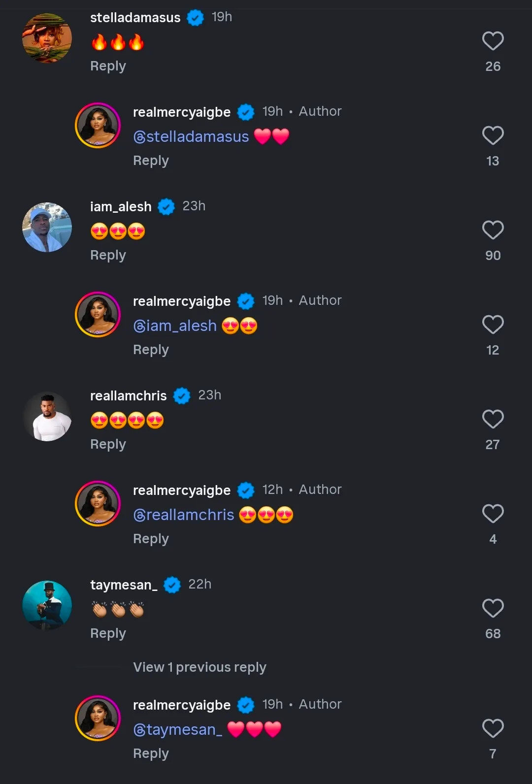Open stelladamasus's profile picture
532x784 pixels.
point(47,38)
